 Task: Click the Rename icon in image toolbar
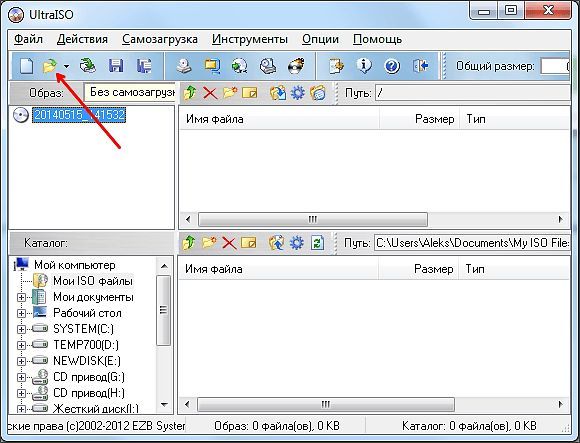pyautogui.click(x=249, y=92)
